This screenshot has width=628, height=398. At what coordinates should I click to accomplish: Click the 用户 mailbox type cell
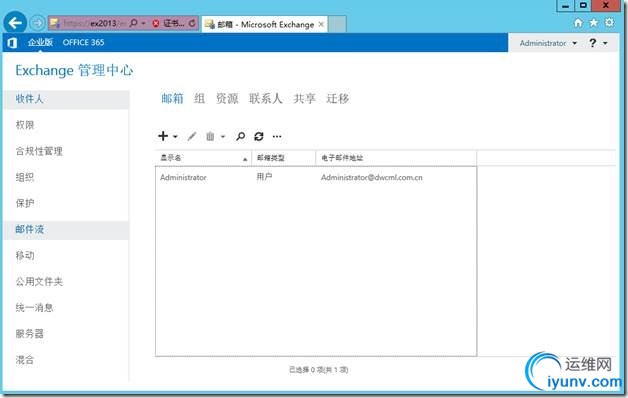coord(264,177)
